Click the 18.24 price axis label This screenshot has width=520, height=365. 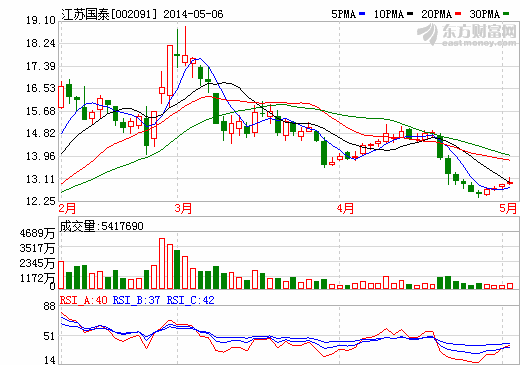pos(41,43)
